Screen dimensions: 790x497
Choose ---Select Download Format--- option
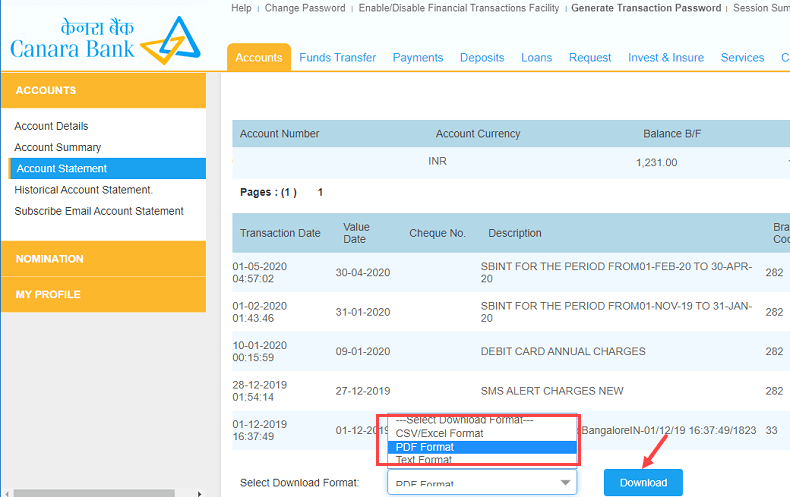482,421
